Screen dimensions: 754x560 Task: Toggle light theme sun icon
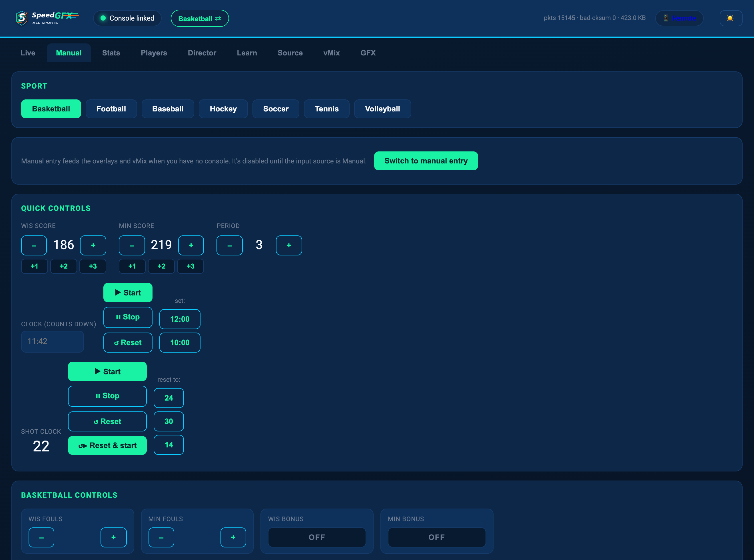[731, 18]
